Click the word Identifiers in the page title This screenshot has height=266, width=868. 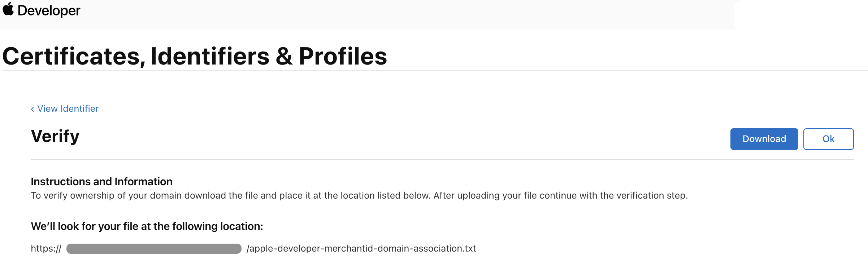(x=210, y=57)
